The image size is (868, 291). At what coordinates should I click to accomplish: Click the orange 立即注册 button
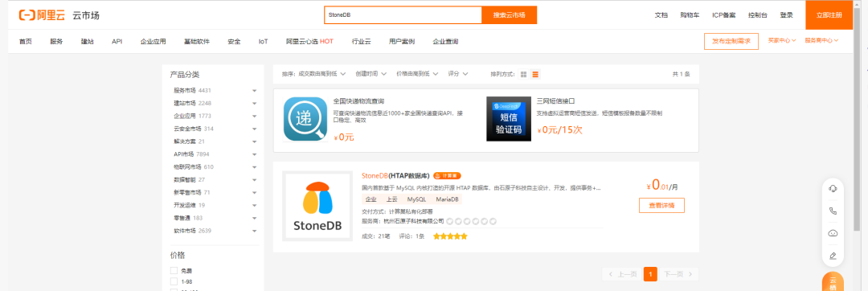829,15
